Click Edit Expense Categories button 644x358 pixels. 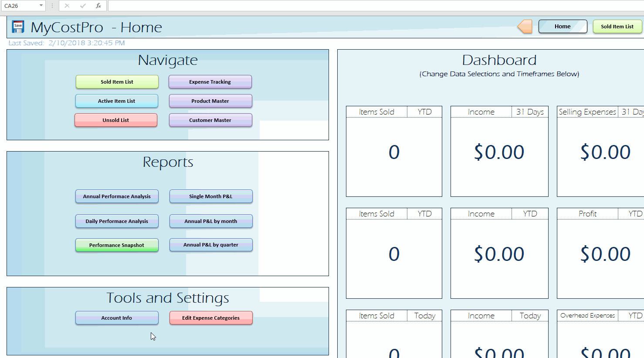tap(211, 318)
